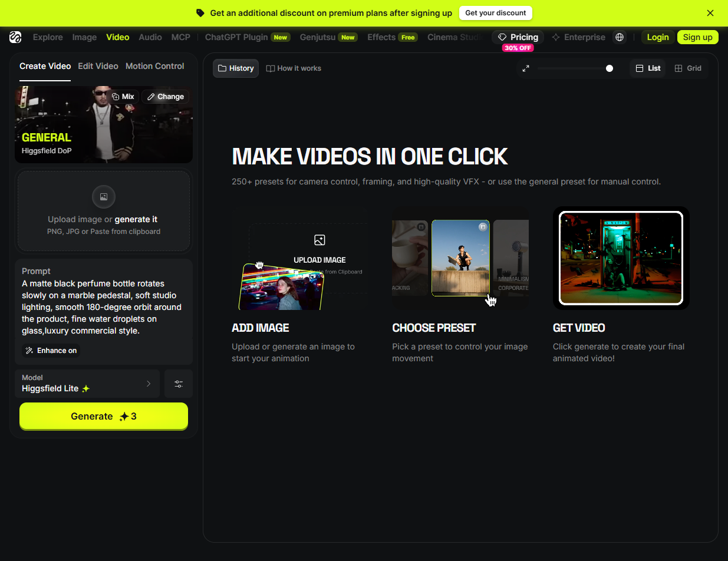Screen dimensions: 728x561
Task: Dismiss the discount banner with X
Action: click(710, 13)
